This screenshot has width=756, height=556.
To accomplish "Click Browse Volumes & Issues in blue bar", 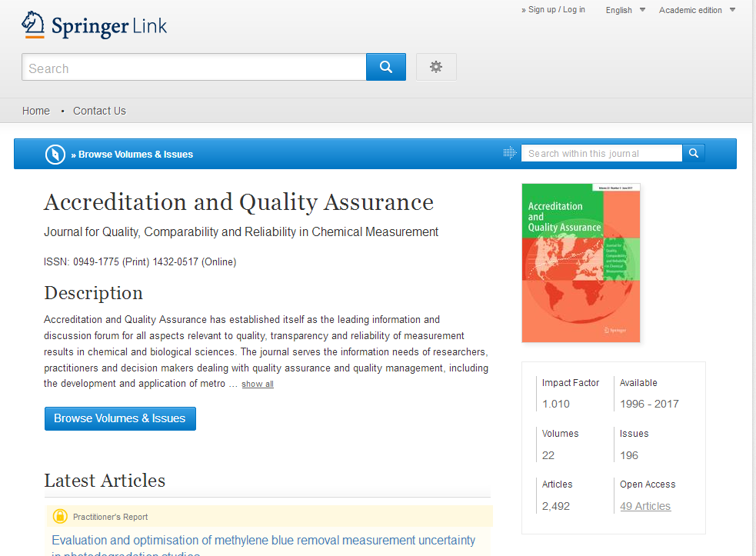I will (132, 155).
